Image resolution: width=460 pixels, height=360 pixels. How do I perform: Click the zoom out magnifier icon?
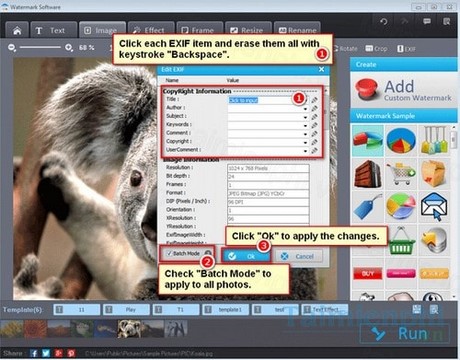[x=12, y=48]
